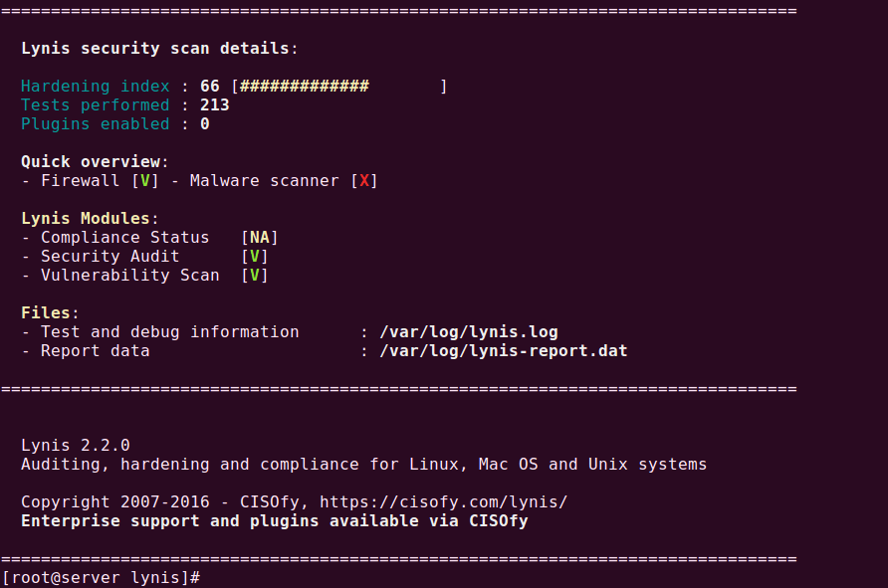
Task: Click the Security Audit V status indicator
Action: coord(255,257)
